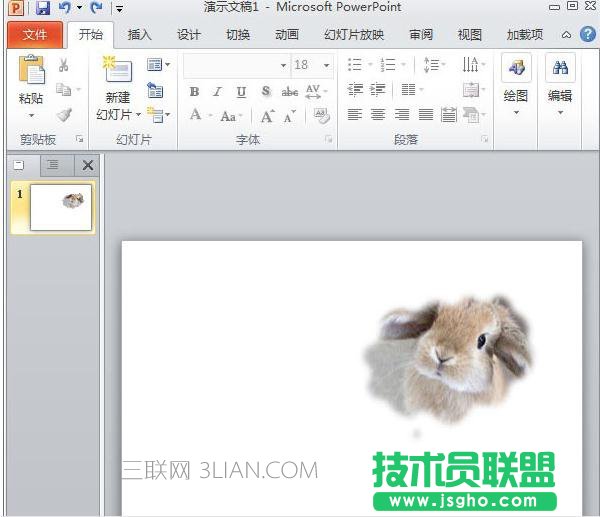Increase font size with grow button
Screen dimensions: 600x517
(x=267, y=116)
